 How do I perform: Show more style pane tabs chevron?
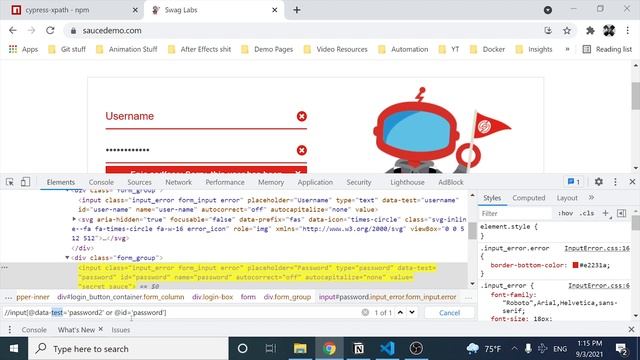pos(591,198)
